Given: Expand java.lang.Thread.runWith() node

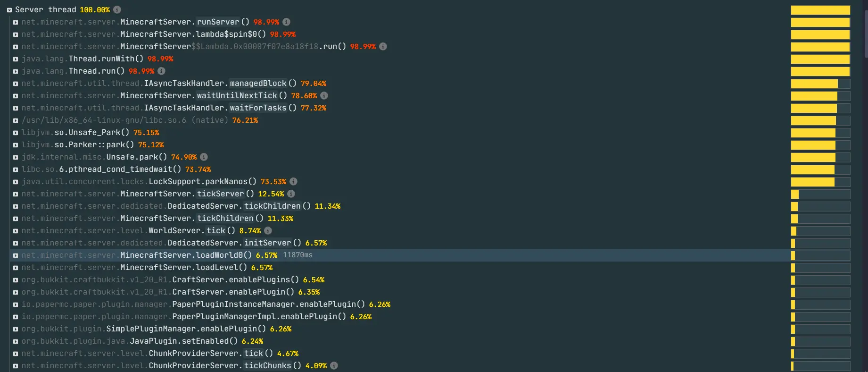Looking at the screenshot, I should (16, 59).
